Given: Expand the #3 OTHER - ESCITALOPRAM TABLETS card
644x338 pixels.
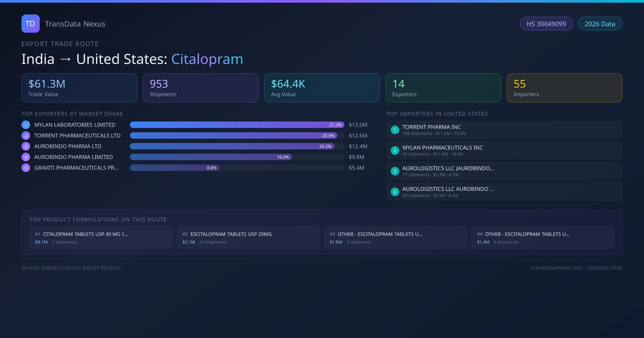Looking at the screenshot, I should pos(396,237).
